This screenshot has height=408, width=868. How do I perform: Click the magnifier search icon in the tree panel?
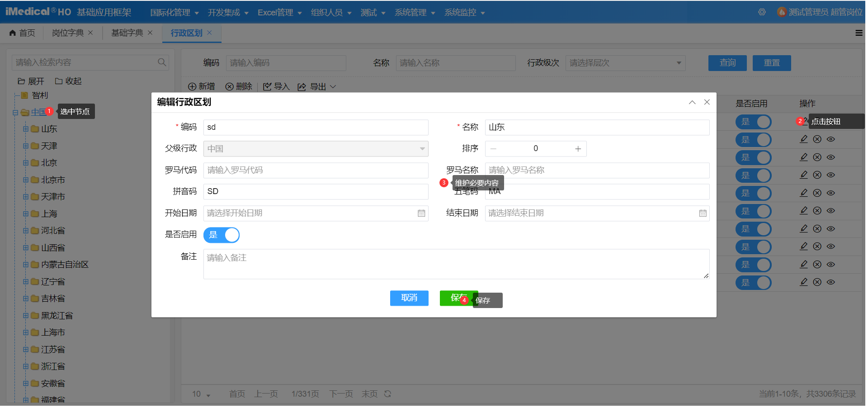pyautogui.click(x=161, y=62)
